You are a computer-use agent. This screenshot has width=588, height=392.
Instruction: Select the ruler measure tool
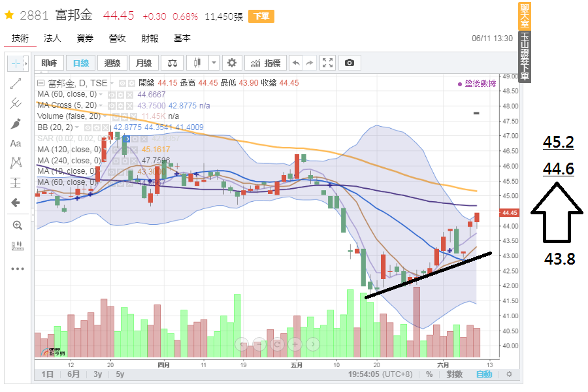pyautogui.click(x=17, y=246)
